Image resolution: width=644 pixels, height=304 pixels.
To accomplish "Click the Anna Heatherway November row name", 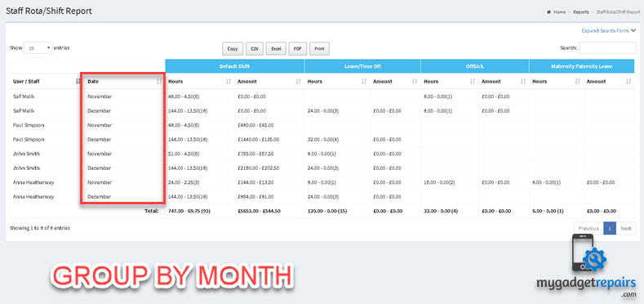I will [33, 182].
